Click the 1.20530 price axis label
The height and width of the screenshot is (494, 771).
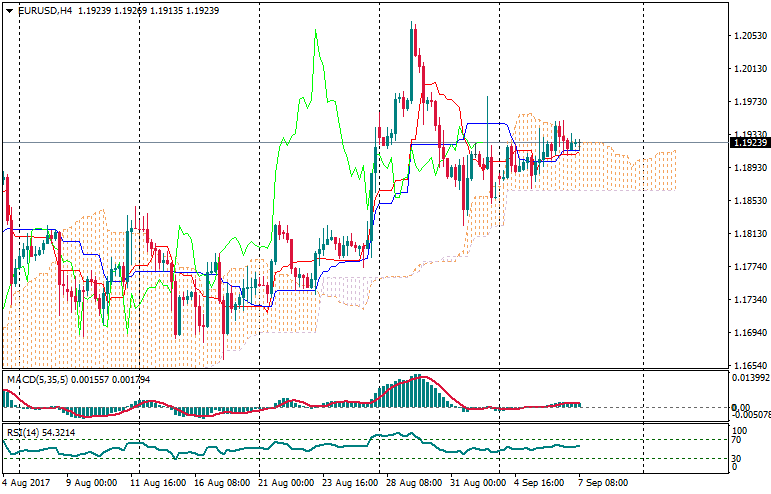pos(750,36)
